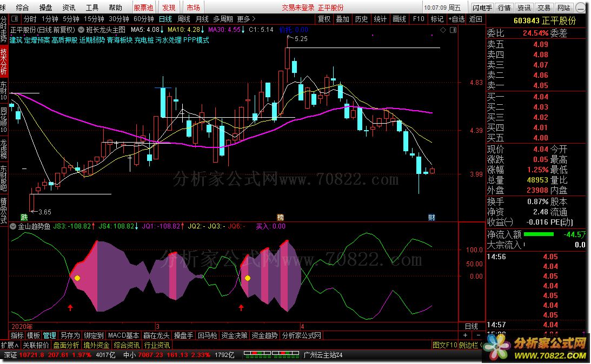Select the 30分钟 period

[x=119, y=19]
